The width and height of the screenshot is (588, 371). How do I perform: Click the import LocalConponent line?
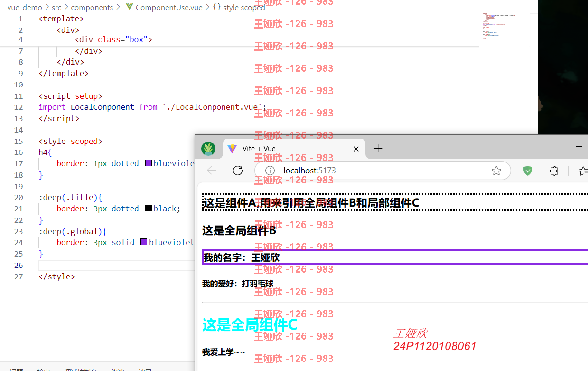click(x=152, y=107)
